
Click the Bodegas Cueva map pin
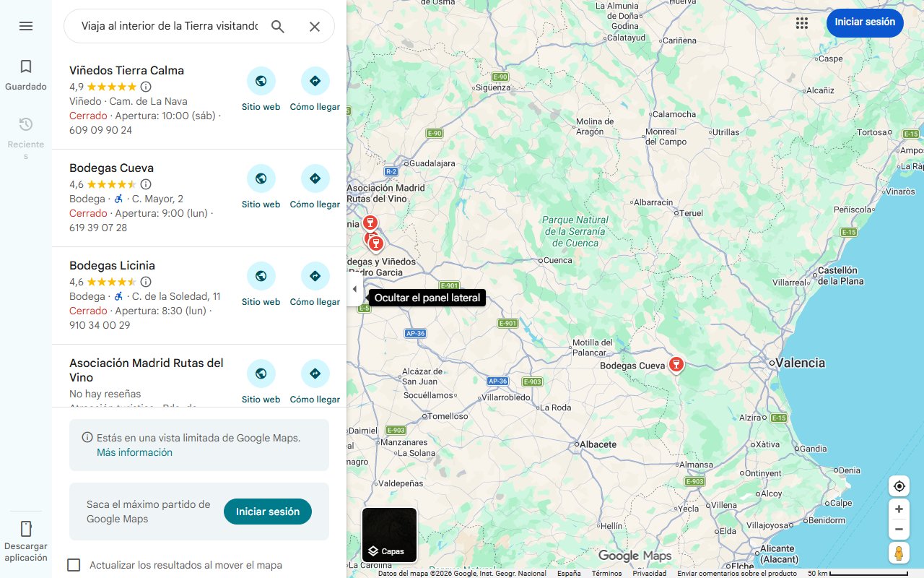pos(676,364)
